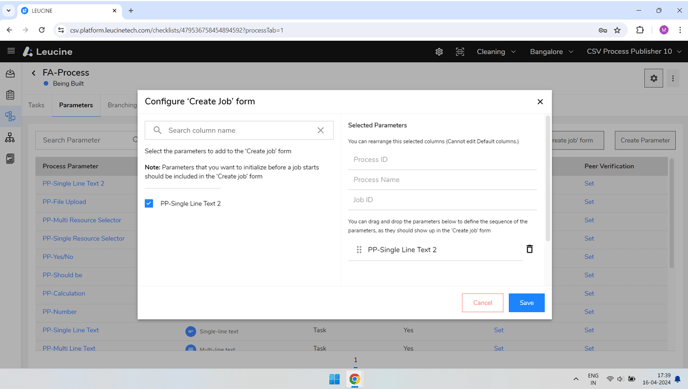The image size is (688, 389).
Task: Clear the column name search with X icon
Action: coord(321,130)
